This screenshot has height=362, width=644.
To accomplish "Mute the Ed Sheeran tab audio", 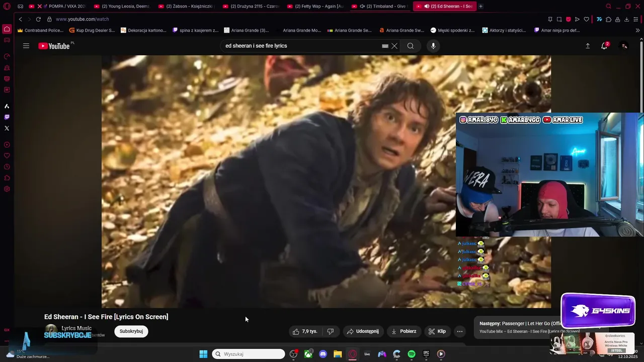I will [x=427, y=7].
